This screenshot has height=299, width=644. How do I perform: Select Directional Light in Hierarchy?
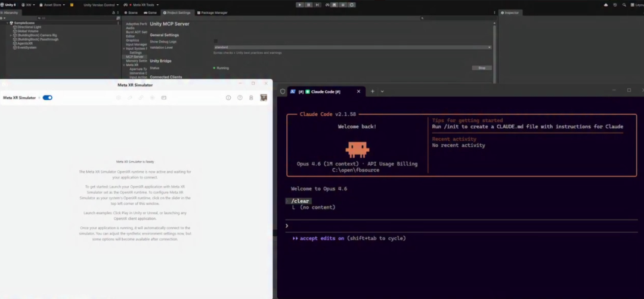[x=29, y=27]
